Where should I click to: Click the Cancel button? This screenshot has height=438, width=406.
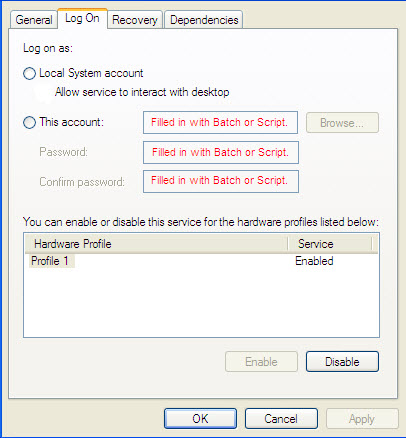click(x=281, y=419)
